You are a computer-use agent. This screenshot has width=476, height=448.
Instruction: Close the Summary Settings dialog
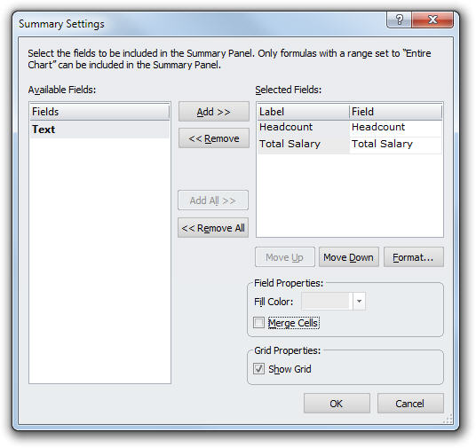pos(432,20)
